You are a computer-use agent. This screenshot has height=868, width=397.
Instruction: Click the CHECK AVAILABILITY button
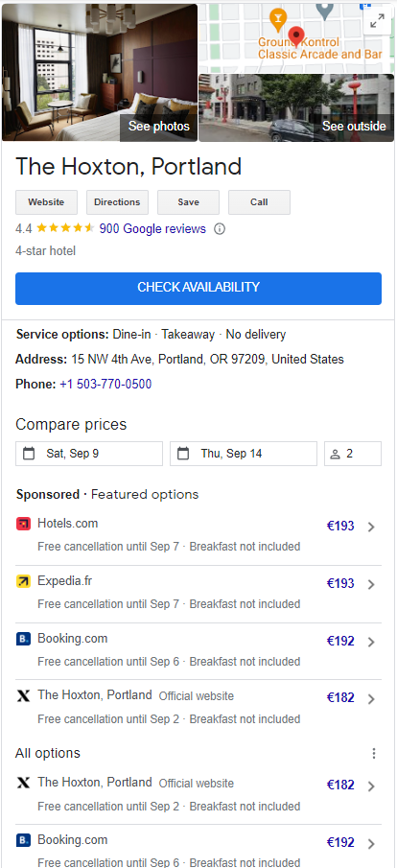198,289
